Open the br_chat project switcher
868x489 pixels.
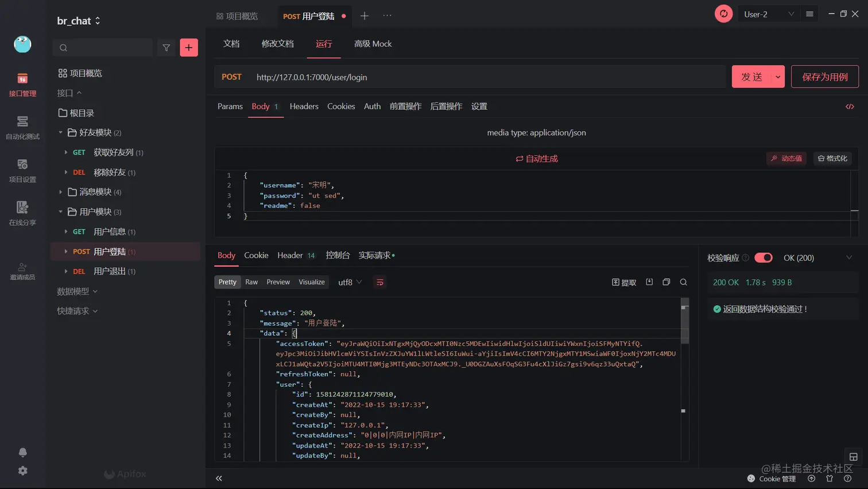[x=79, y=21]
